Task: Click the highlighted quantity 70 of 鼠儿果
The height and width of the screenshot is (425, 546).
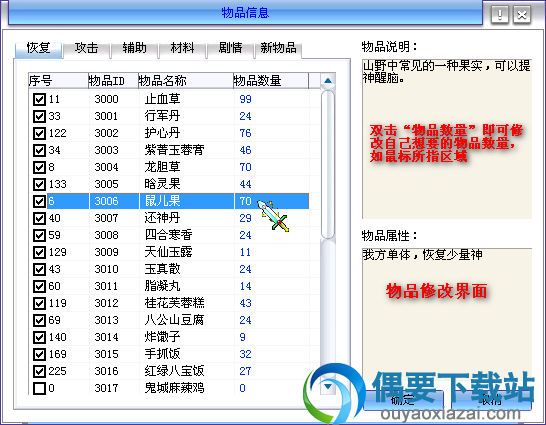Action: click(x=245, y=201)
